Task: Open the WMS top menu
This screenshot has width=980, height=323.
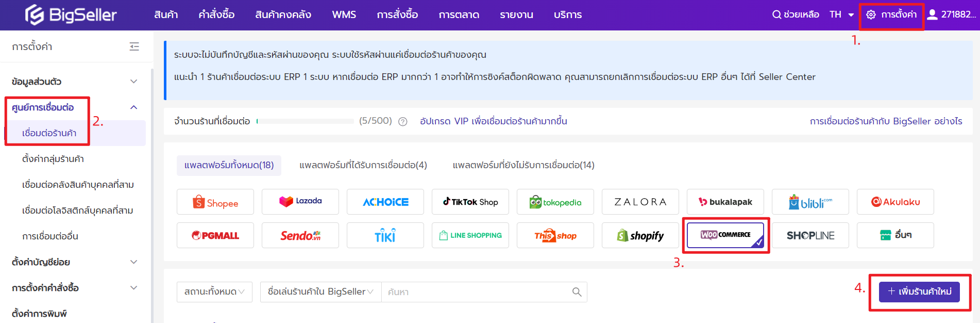Action: coord(344,15)
